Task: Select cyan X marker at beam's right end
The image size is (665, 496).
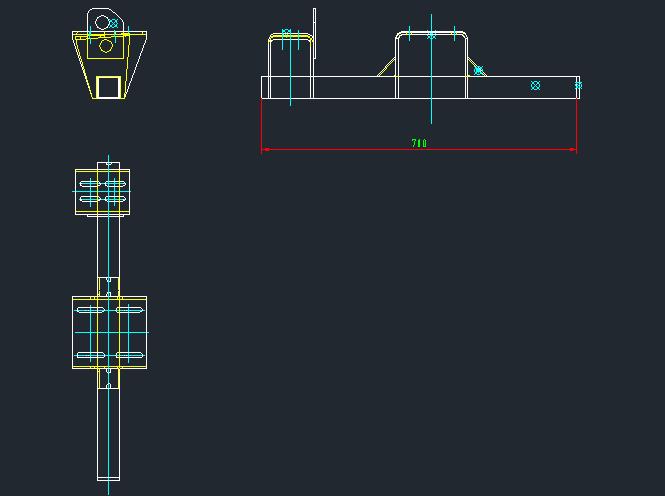Action: [x=578, y=86]
